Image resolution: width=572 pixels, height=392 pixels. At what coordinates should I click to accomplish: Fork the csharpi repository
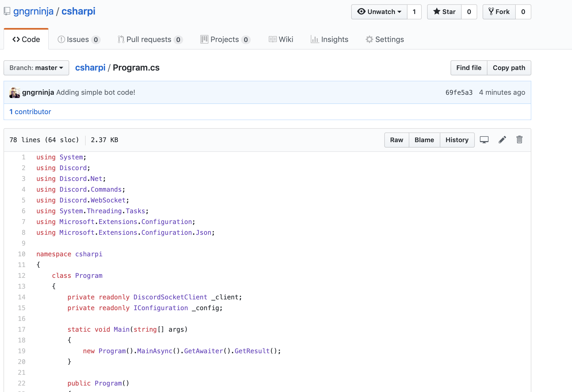[x=499, y=12]
